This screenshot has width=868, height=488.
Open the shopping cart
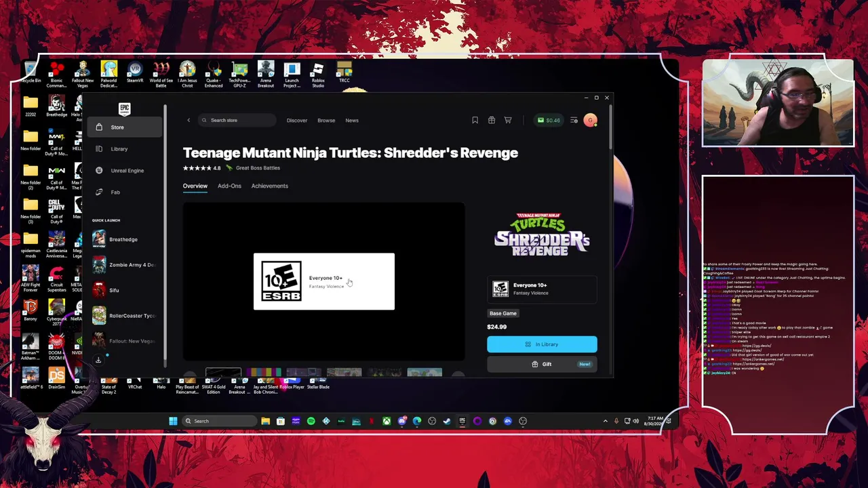coord(508,121)
